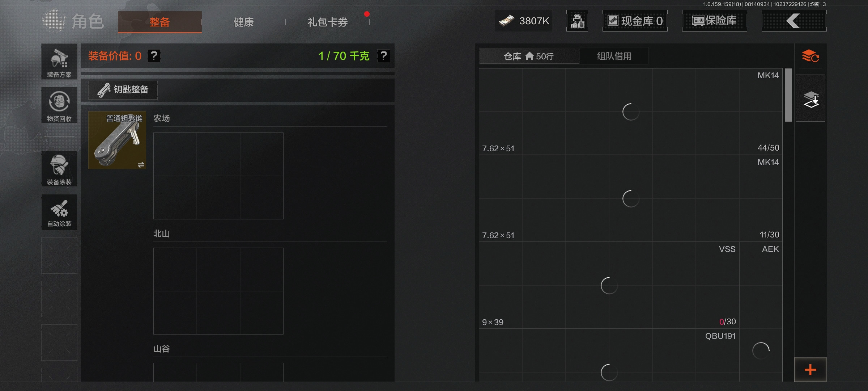
Task: Click the white stack download organize icon
Action: pyautogui.click(x=810, y=98)
